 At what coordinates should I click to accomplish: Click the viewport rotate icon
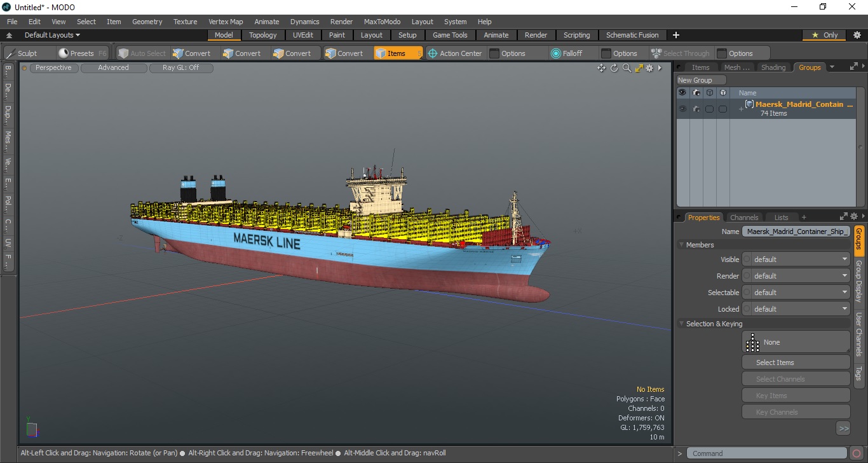pos(614,68)
